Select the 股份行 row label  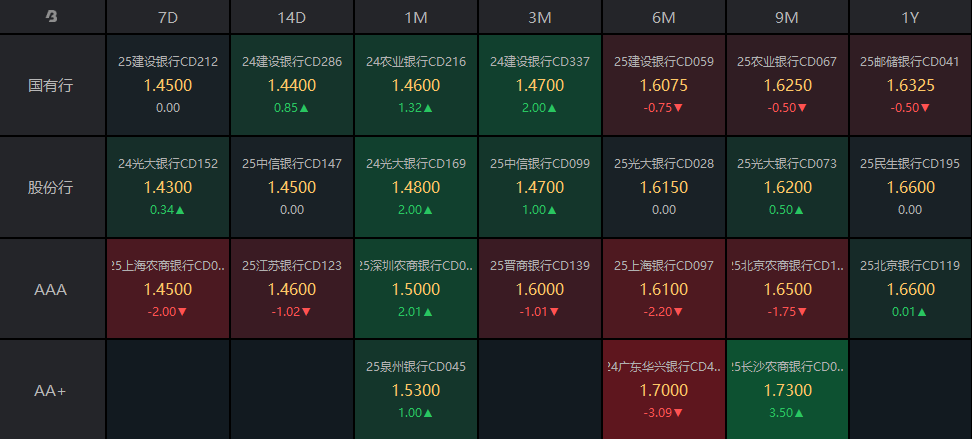(52, 187)
